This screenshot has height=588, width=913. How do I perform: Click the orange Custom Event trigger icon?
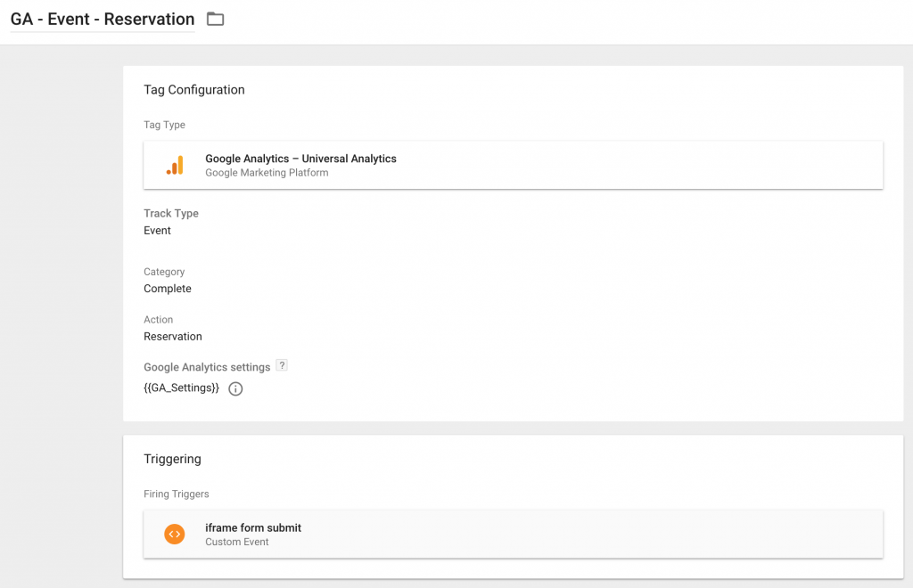(x=175, y=534)
